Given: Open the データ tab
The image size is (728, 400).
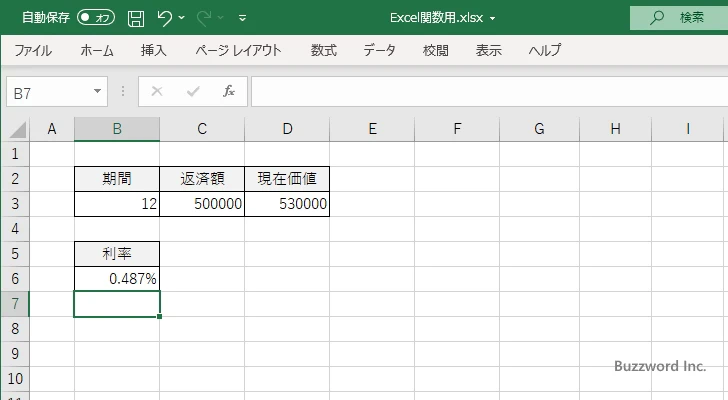Looking at the screenshot, I should [x=379, y=50].
